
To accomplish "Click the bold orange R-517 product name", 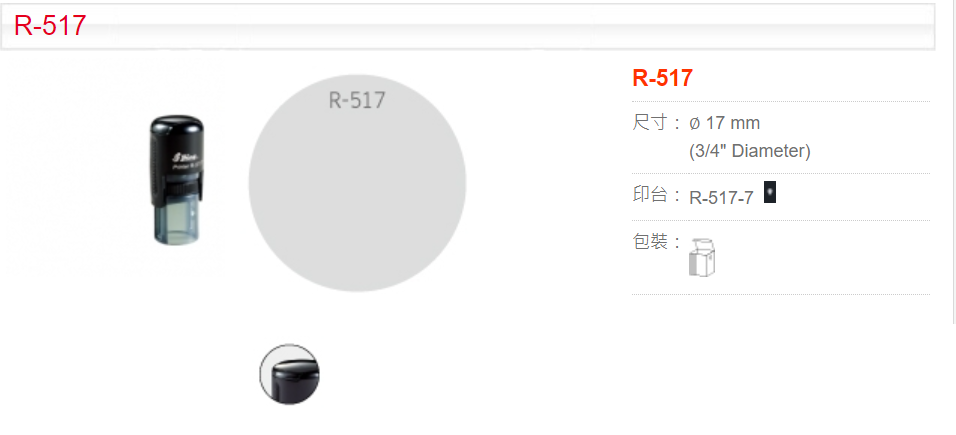I will pos(663,78).
